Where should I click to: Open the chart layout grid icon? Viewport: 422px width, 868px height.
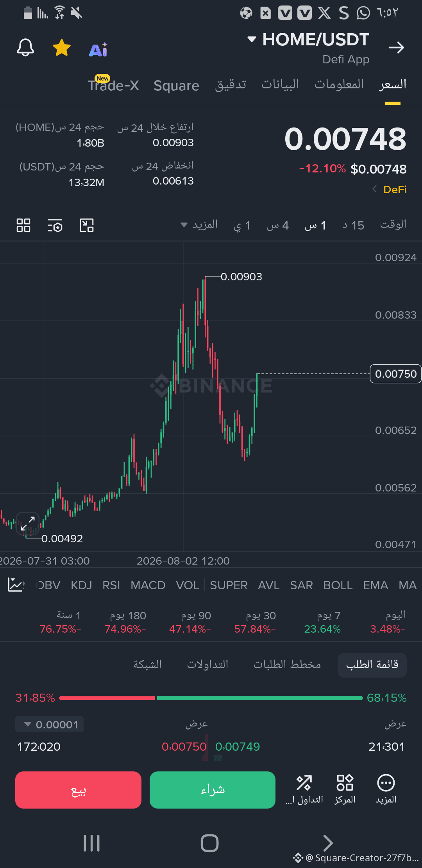pos(23,225)
